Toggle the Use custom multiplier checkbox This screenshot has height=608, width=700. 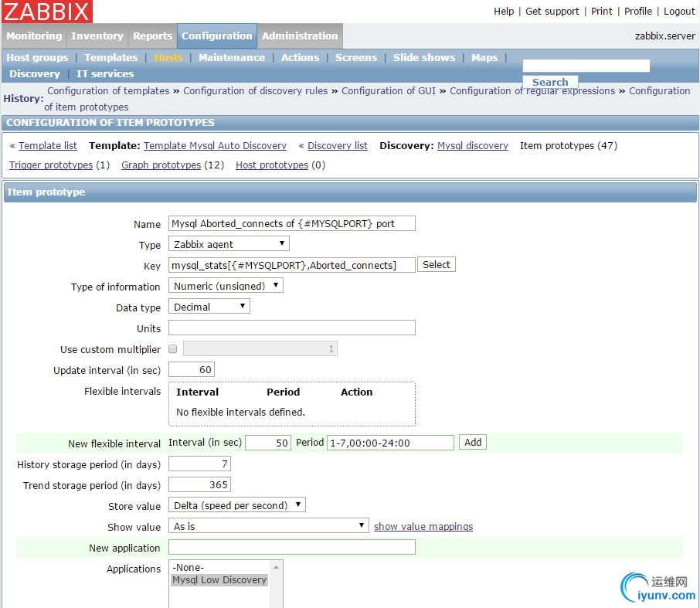[x=173, y=349]
